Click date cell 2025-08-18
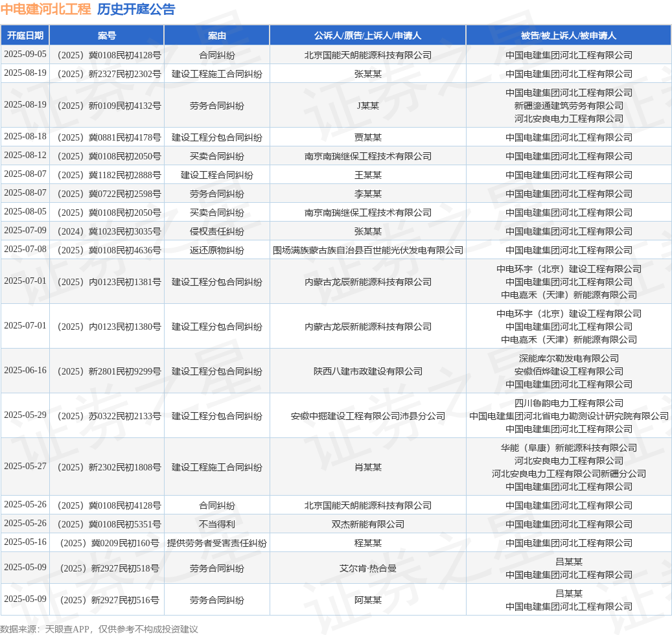 pos(25,137)
